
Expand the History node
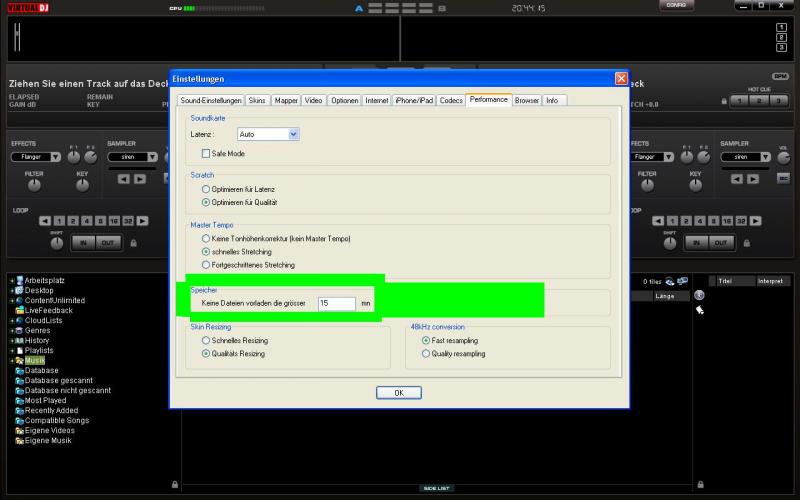pyautogui.click(x=12, y=340)
